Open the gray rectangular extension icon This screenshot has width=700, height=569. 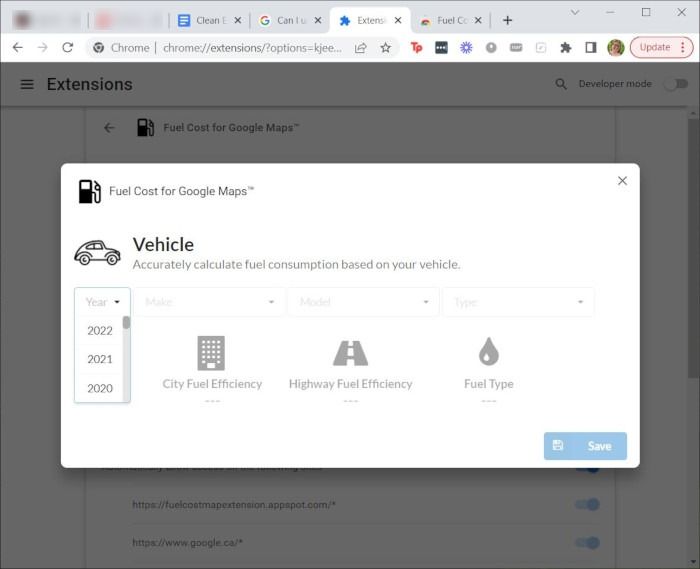516,47
